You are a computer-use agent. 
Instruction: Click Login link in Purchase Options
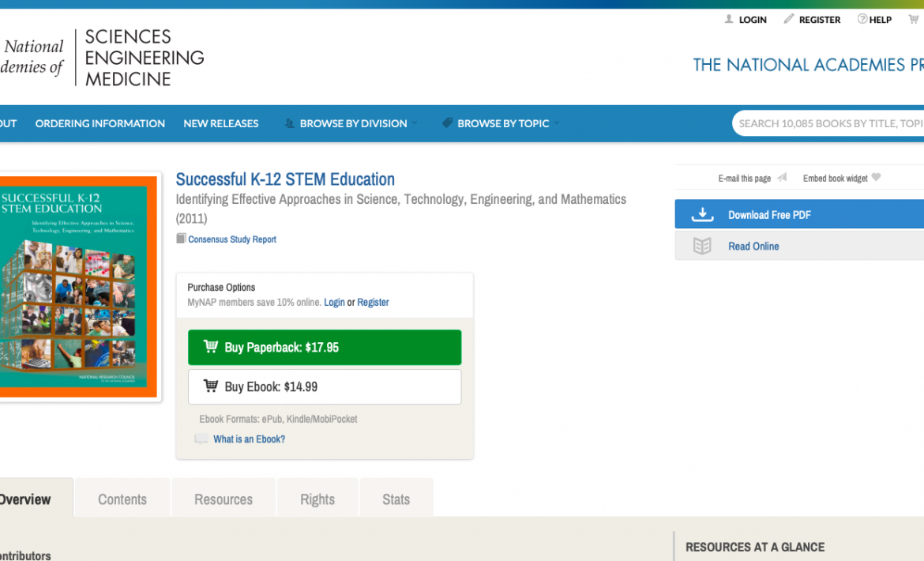click(334, 303)
